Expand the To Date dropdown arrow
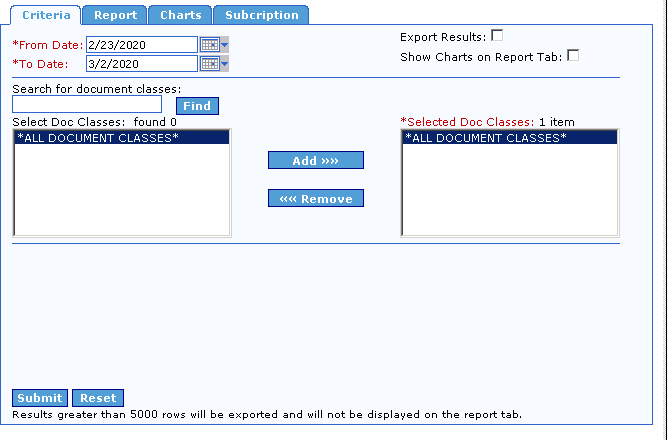The image size is (667, 440). [224, 64]
